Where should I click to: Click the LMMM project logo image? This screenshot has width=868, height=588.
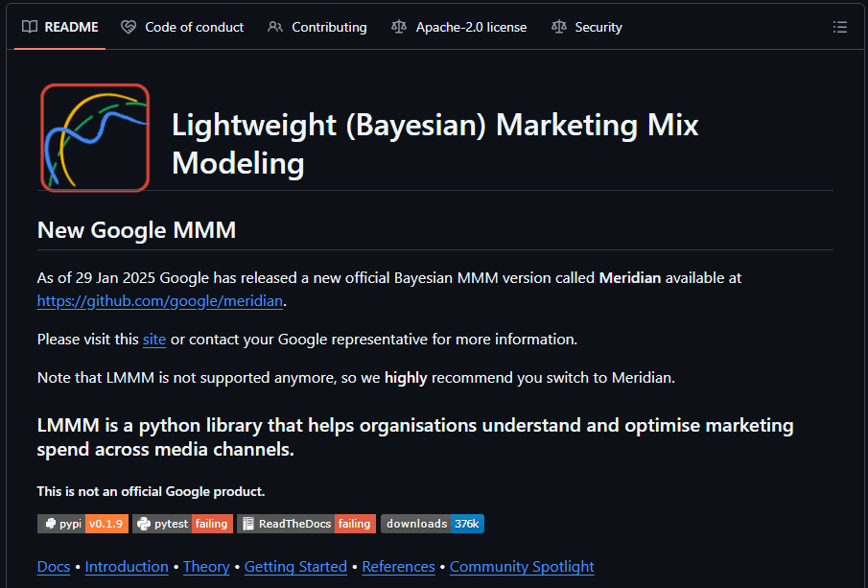(x=95, y=138)
